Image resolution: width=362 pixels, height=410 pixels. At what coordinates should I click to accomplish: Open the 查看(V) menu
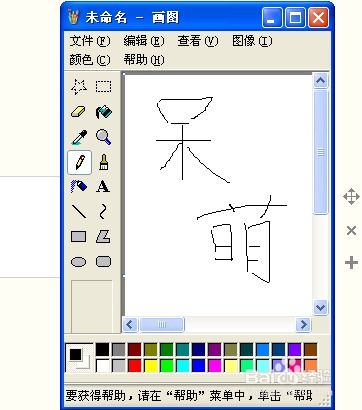[x=198, y=41]
